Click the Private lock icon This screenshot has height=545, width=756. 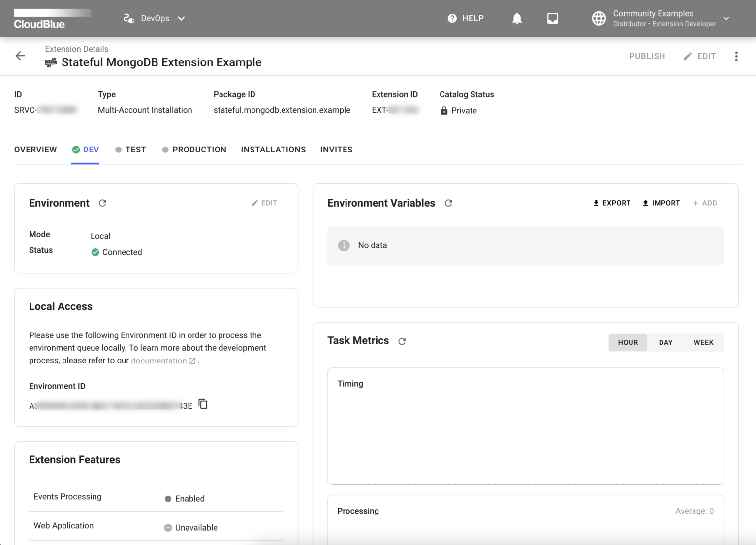click(444, 111)
